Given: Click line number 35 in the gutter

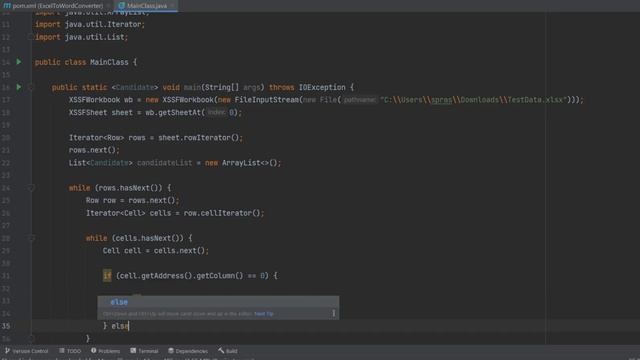Looking at the screenshot, I should point(6,326).
